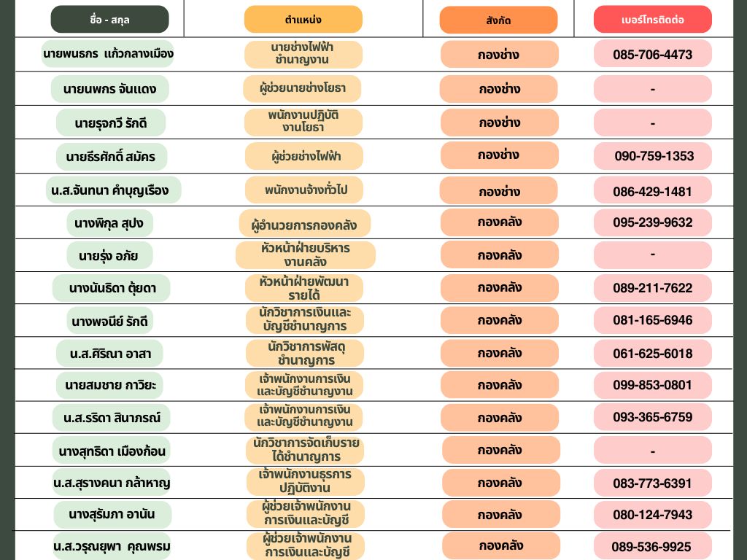The width and height of the screenshot is (747, 560).
Task: Click phone number 095-239-9632
Action: tap(652, 222)
